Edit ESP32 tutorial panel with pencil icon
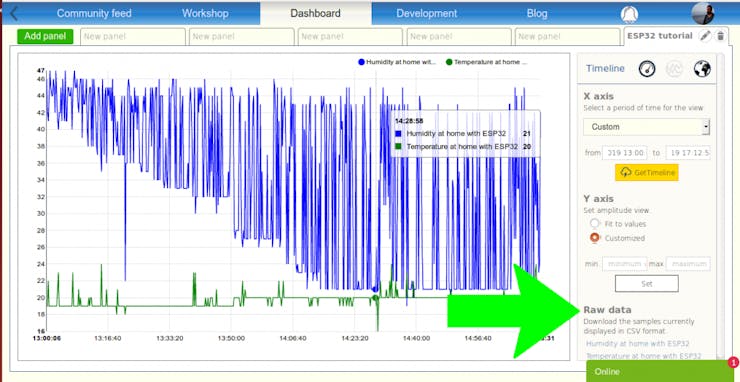Image resolution: width=740 pixels, height=382 pixels. click(x=705, y=36)
